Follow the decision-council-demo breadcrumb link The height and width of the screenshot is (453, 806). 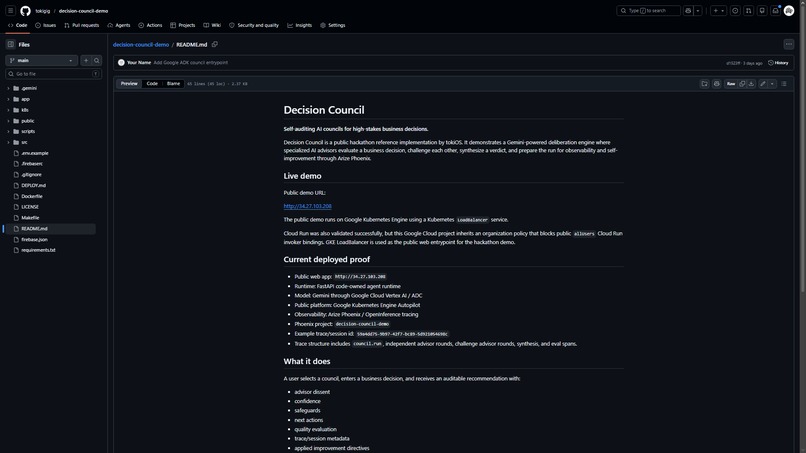pyautogui.click(x=141, y=45)
